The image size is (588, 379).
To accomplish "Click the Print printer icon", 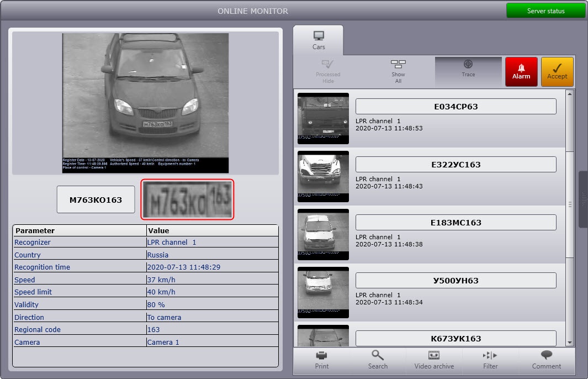I will coord(322,360).
